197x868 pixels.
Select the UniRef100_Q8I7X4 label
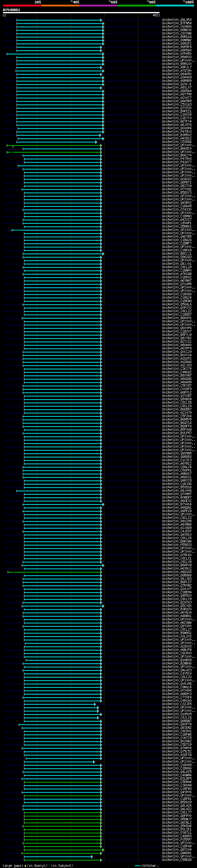pos(176,186)
